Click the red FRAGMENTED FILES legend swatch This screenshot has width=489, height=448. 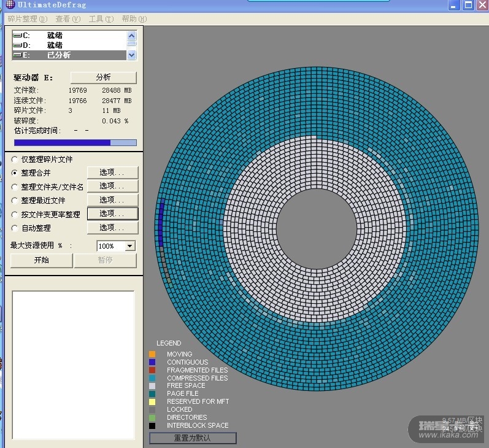(x=152, y=370)
